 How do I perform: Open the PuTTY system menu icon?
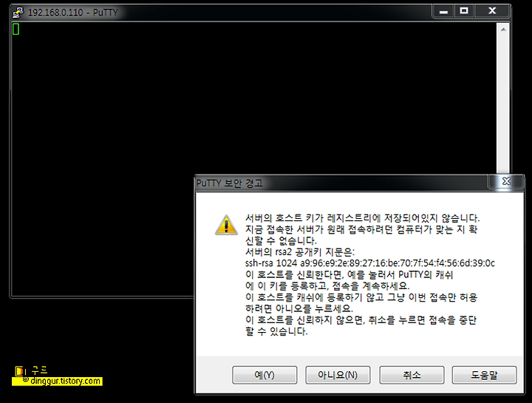(x=18, y=13)
